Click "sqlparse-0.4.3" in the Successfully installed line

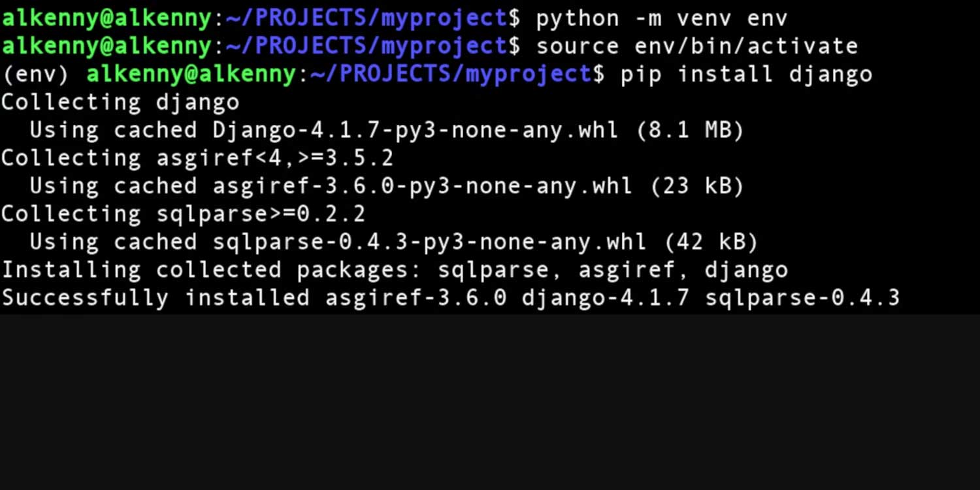[802, 298]
